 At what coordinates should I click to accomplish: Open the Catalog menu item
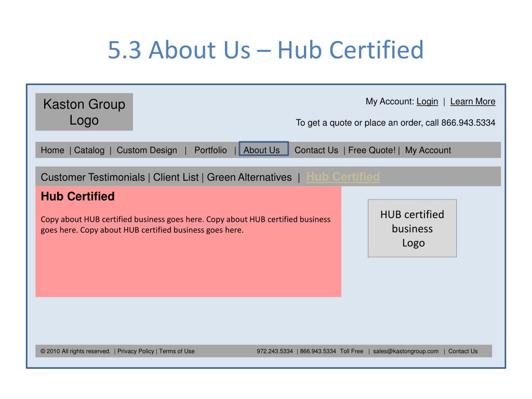[x=89, y=150]
